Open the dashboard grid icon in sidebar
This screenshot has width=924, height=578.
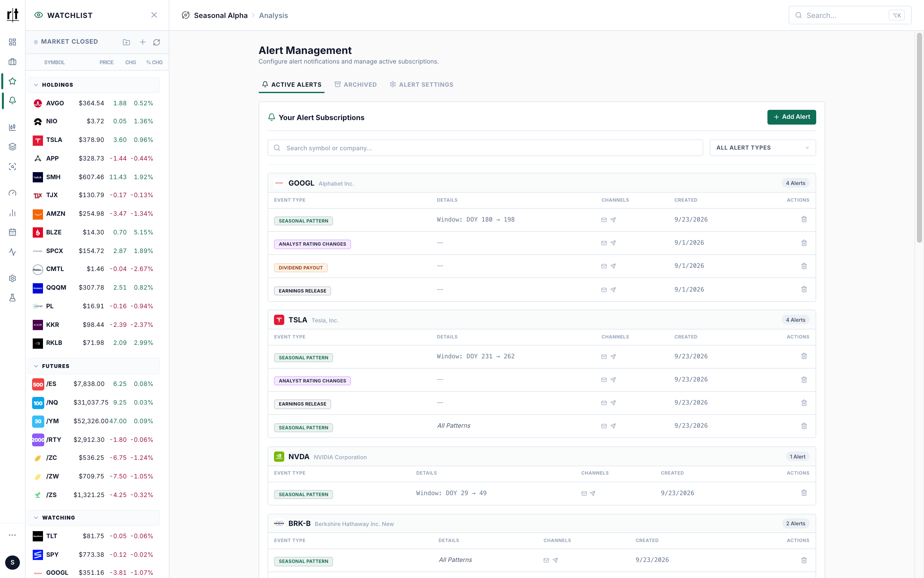pyautogui.click(x=12, y=42)
